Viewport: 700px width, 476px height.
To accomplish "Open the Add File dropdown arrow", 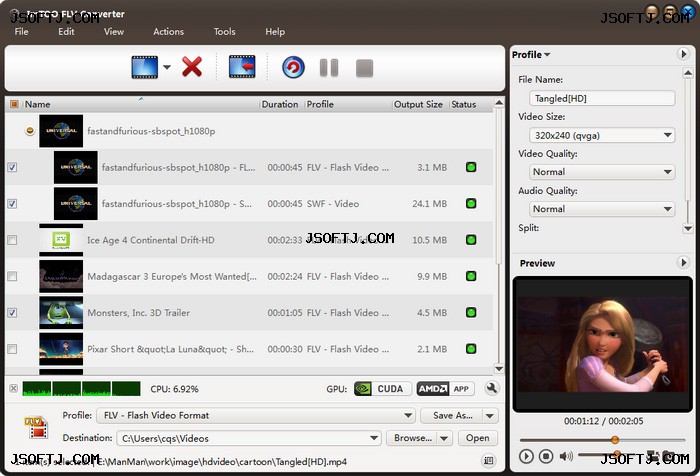I will point(167,67).
